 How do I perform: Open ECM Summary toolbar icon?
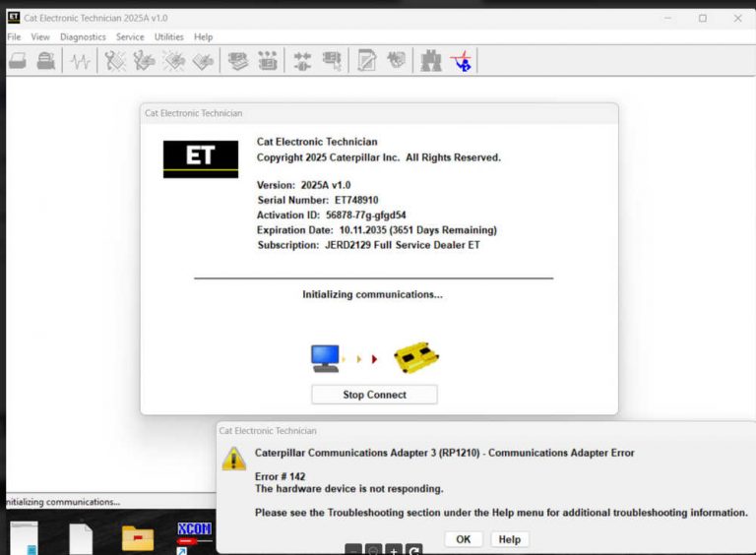coord(237,61)
